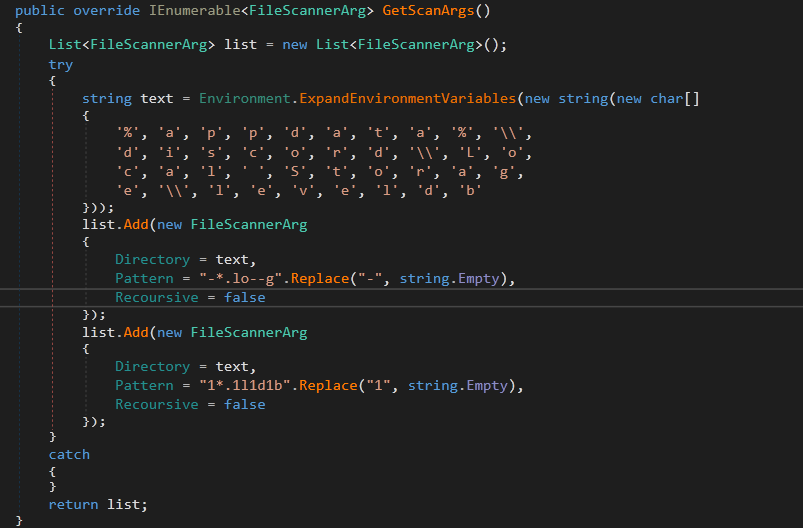Image resolution: width=803 pixels, height=528 pixels.
Task: Click the catch keyword
Action: (x=69, y=454)
